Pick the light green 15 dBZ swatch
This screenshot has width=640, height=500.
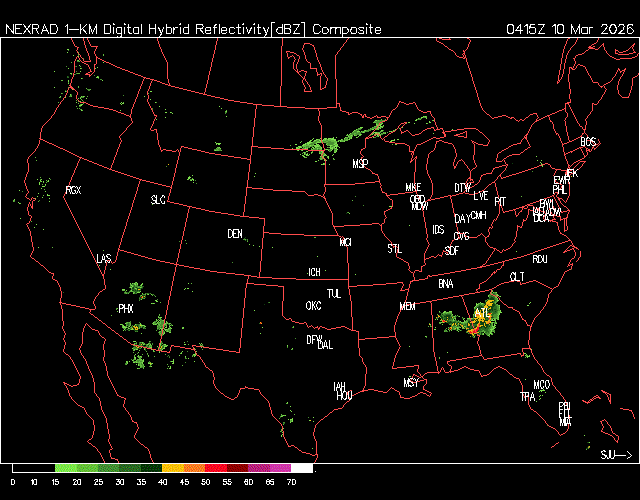point(65,468)
